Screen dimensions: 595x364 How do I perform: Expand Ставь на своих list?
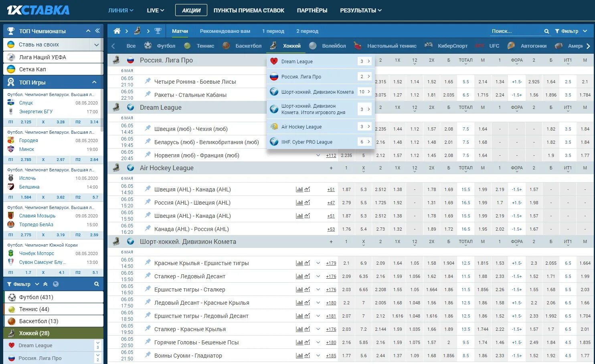(x=97, y=44)
